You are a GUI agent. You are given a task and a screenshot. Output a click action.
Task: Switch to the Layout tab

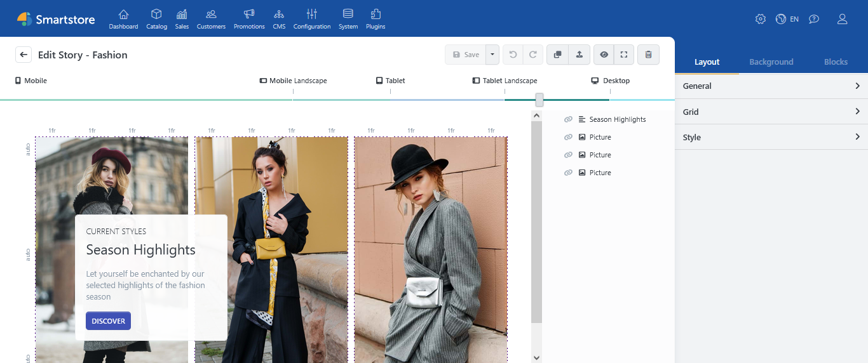pyautogui.click(x=707, y=62)
